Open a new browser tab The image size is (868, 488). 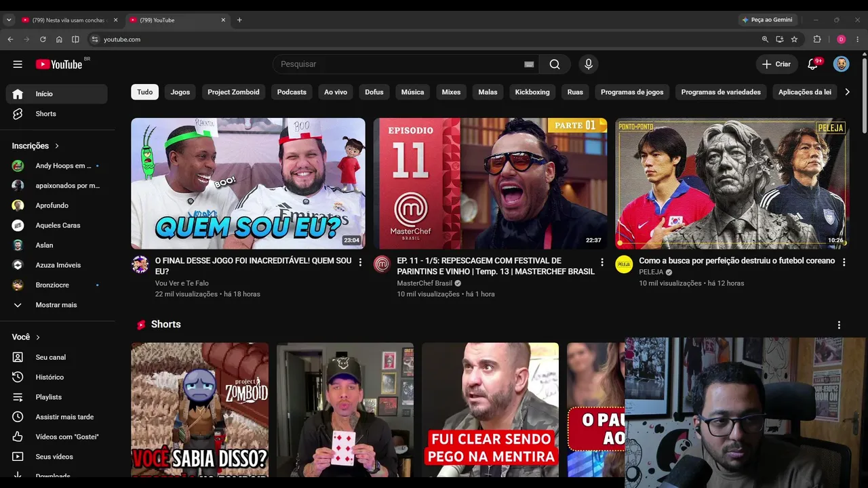239,20
